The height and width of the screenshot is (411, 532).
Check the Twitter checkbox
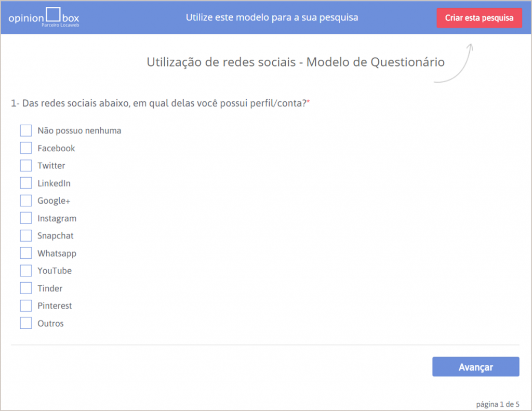[25, 165]
